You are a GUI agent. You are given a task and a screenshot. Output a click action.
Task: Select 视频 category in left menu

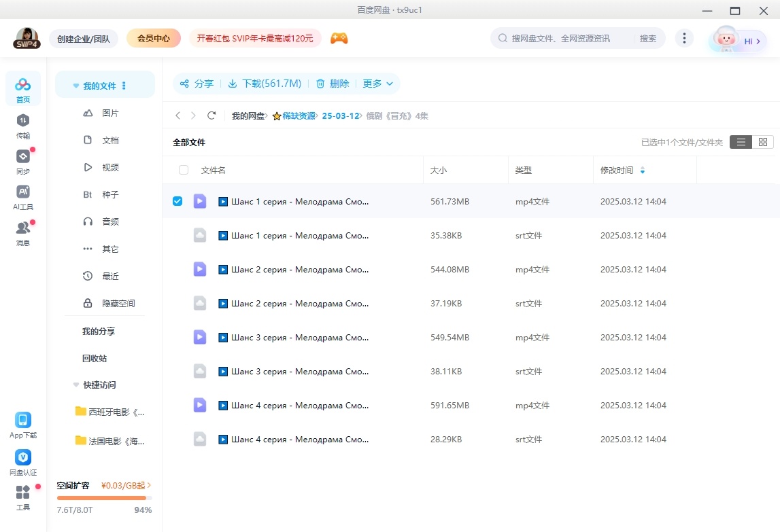pos(110,168)
